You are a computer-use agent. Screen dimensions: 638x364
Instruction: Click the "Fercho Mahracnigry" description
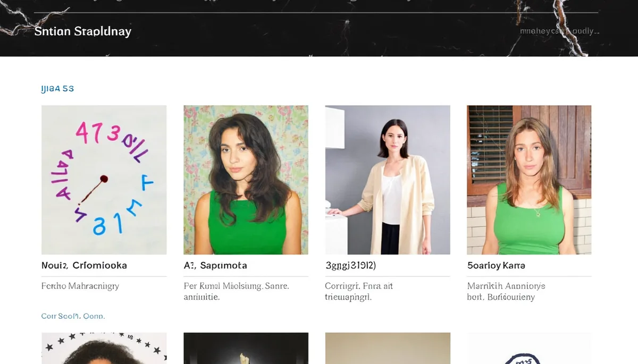tap(80, 286)
